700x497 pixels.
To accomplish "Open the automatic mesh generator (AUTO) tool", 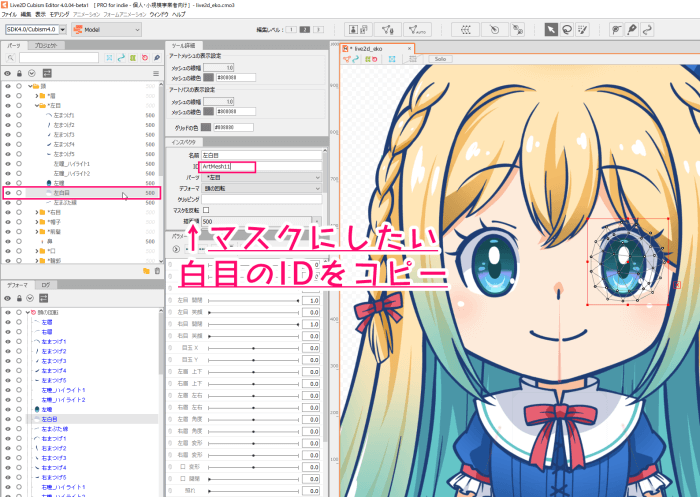I will [x=417, y=29].
